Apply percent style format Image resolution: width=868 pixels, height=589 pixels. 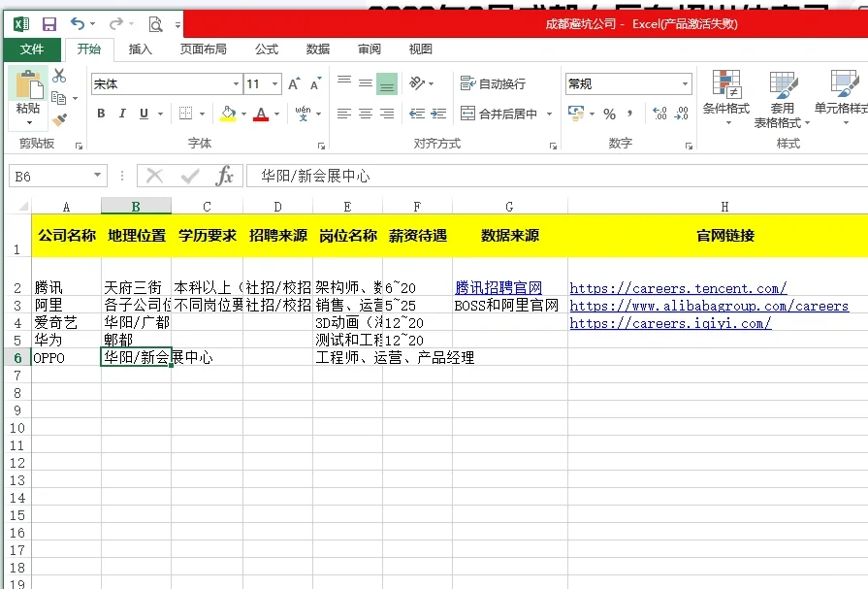coord(609,114)
